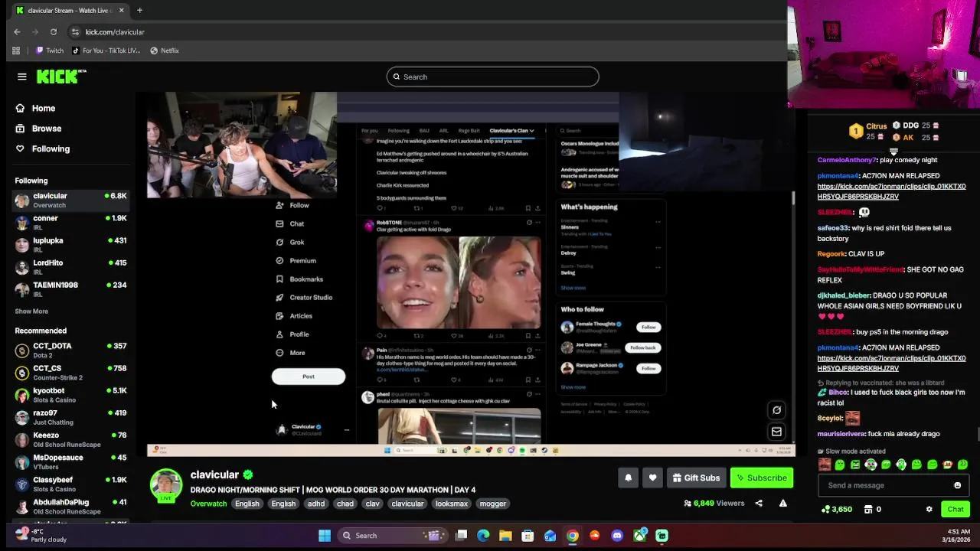Click the stream notification bell icon
This screenshot has width=980, height=551.
tap(628, 478)
